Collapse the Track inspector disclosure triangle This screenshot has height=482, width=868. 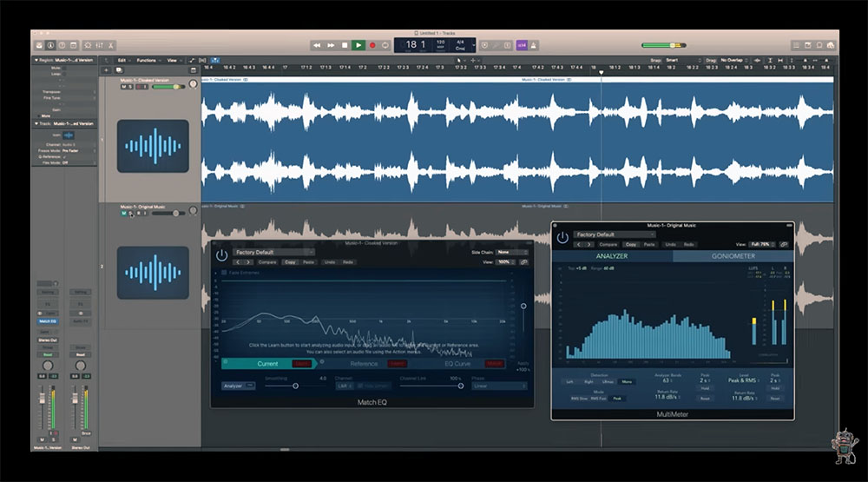36,123
